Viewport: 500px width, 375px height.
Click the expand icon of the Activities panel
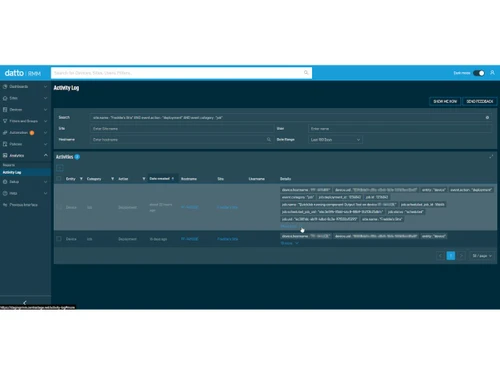[491, 157]
